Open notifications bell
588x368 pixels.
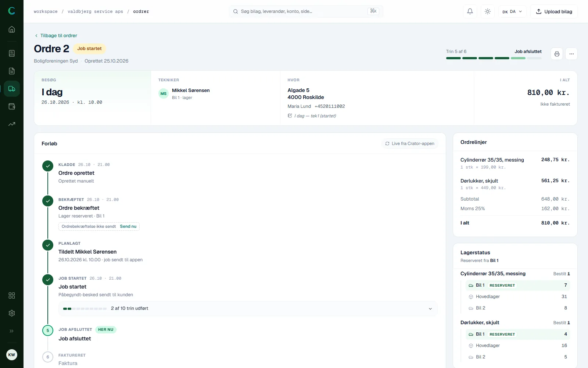coord(470,11)
